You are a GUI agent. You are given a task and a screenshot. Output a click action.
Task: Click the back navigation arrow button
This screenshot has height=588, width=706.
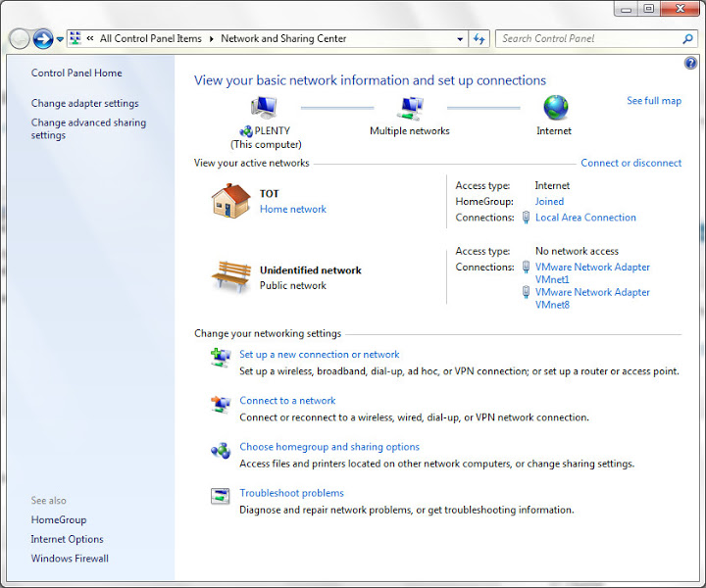[20, 39]
